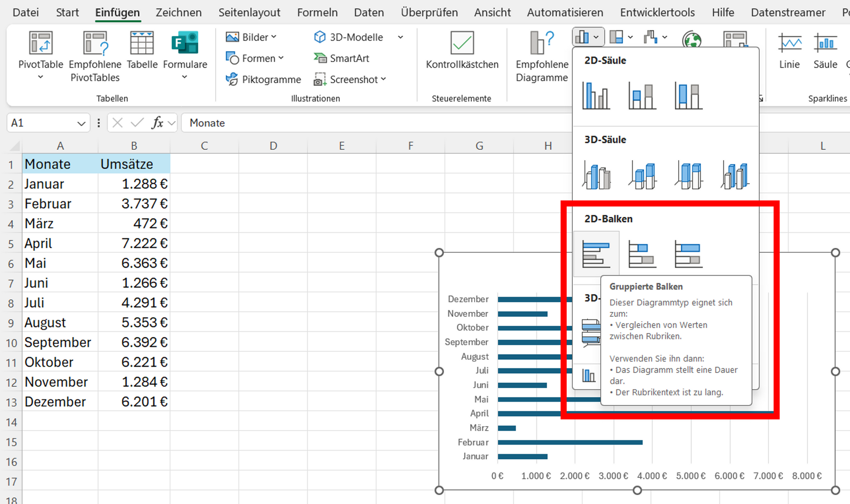This screenshot has width=850, height=504.
Task: Select clustered 2D column chart icon
Action: (x=596, y=96)
